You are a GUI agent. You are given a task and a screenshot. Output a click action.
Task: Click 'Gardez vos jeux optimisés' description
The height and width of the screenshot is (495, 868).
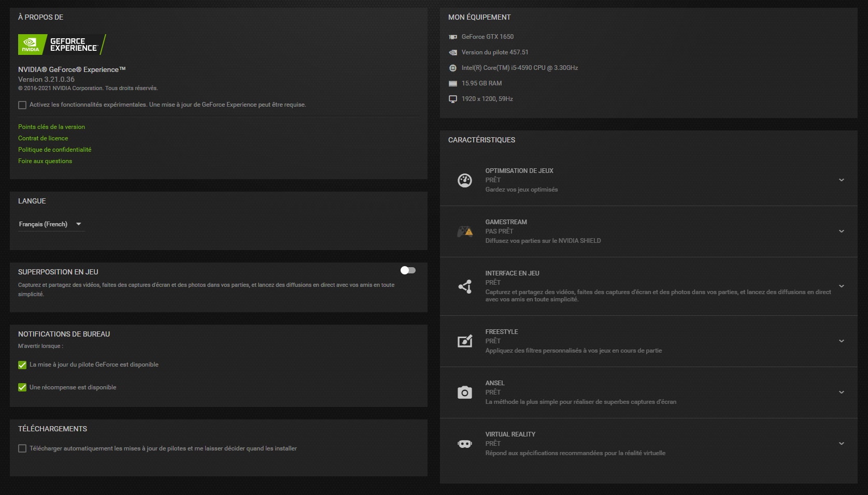522,190
